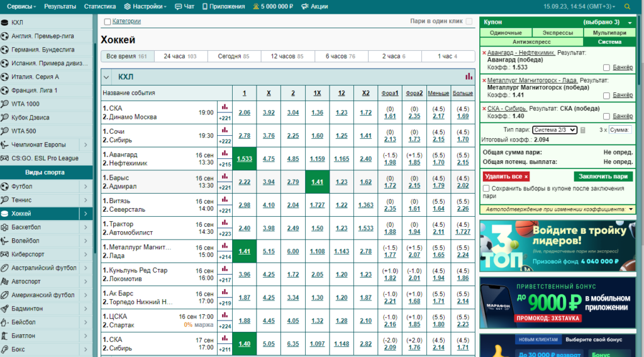Mark СКА – Сибирь bet as Банкёр
Viewport: 644px width, 357px height.
pos(606,116)
